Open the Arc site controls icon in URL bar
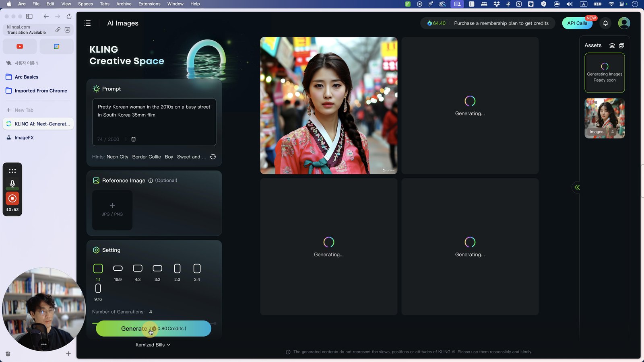This screenshot has height=362, width=644. point(67,30)
